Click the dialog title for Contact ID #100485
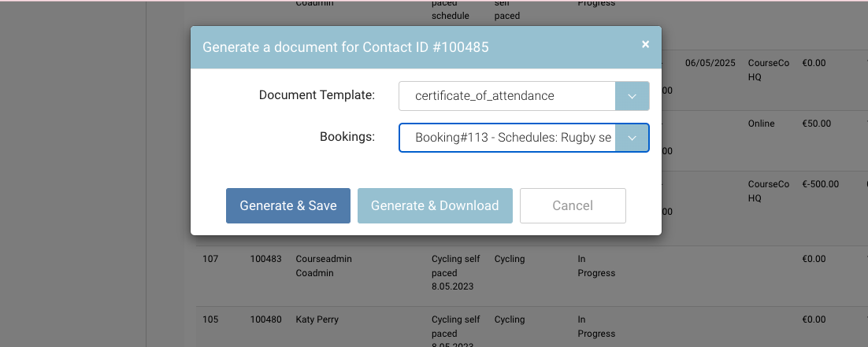The image size is (868, 347). [x=346, y=47]
